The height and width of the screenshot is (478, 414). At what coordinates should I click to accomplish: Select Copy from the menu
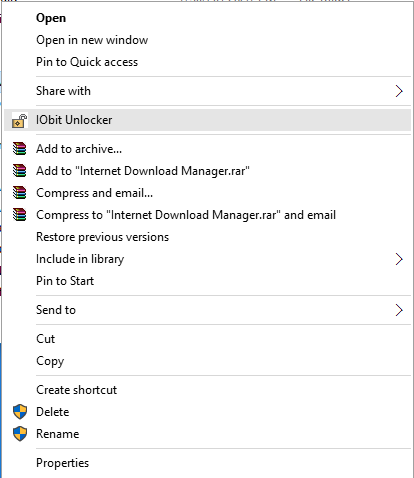coord(207,361)
